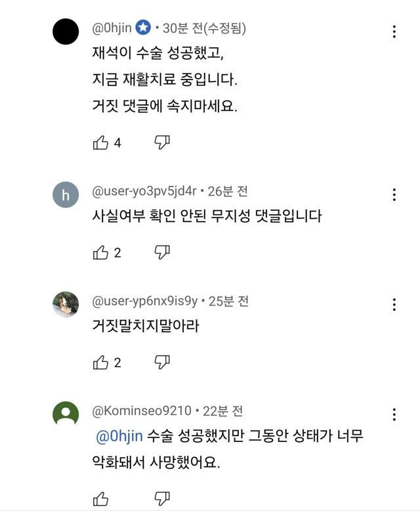Open @user-yp6nx9is9y's profile picture
420x511 pixels.
[66, 304]
